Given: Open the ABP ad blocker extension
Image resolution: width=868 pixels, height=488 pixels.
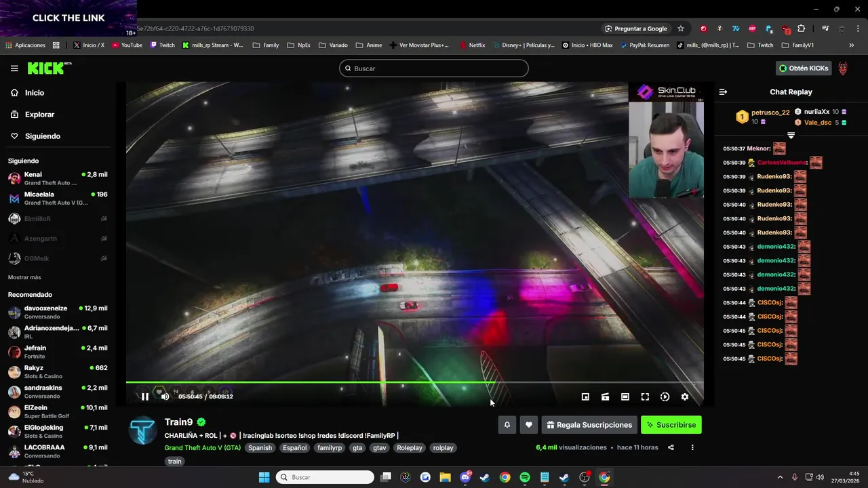Looking at the screenshot, I should (x=752, y=28).
